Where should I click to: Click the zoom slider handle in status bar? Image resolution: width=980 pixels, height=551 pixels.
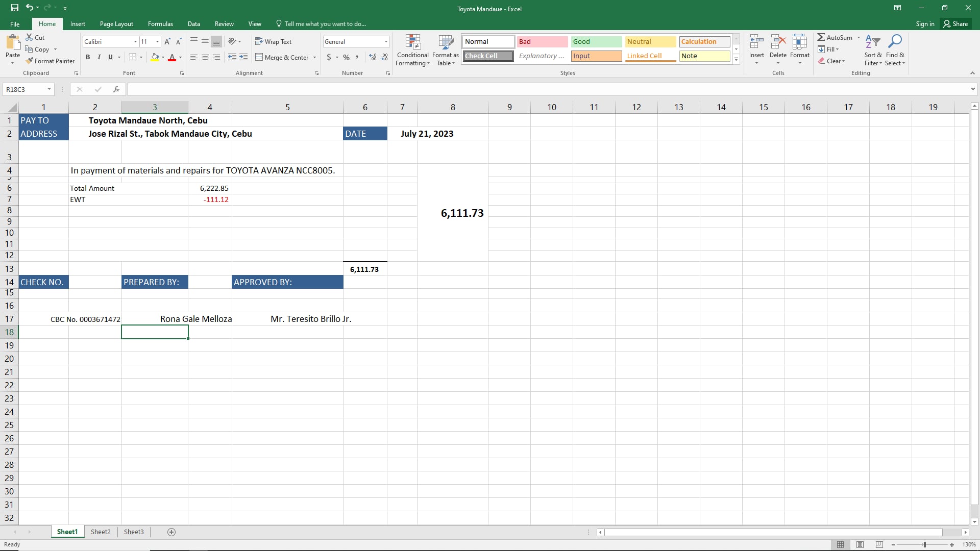[924, 545]
